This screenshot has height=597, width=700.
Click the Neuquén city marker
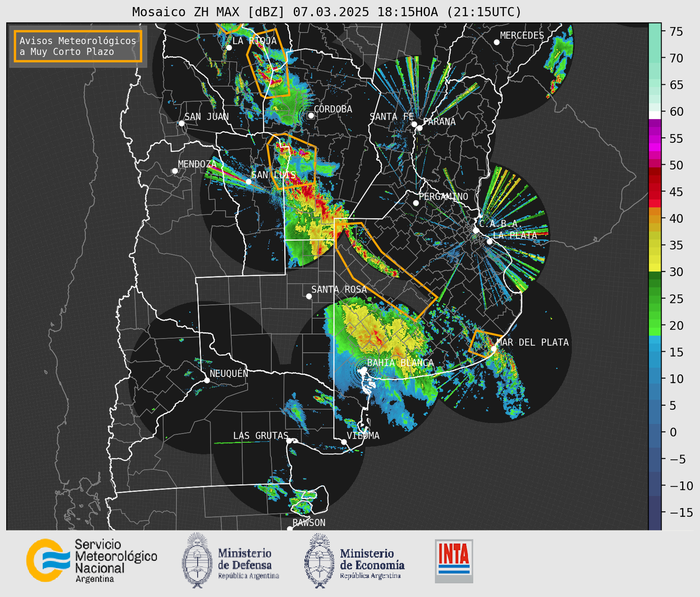click(x=207, y=380)
